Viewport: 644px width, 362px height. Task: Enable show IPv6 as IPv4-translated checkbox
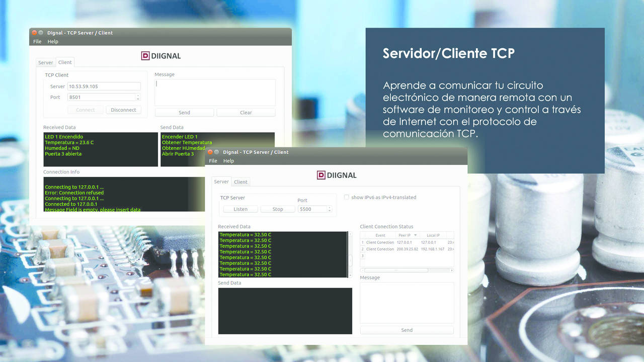pyautogui.click(x=346, y=197)
